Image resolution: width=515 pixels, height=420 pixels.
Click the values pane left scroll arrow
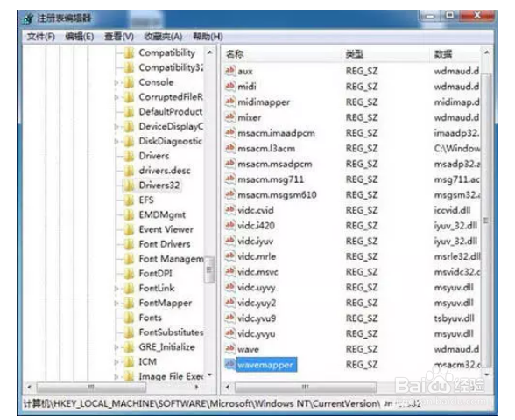(228, 387)
